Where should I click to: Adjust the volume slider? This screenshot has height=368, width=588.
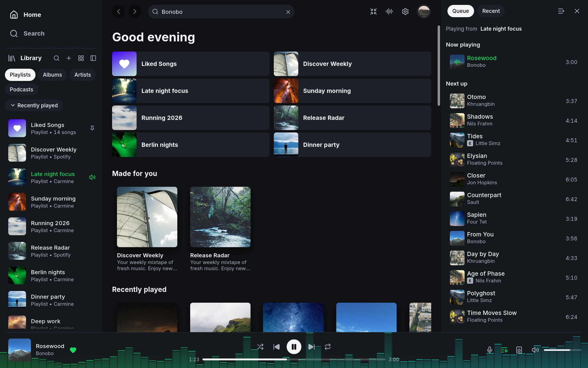tap(563, 350)
